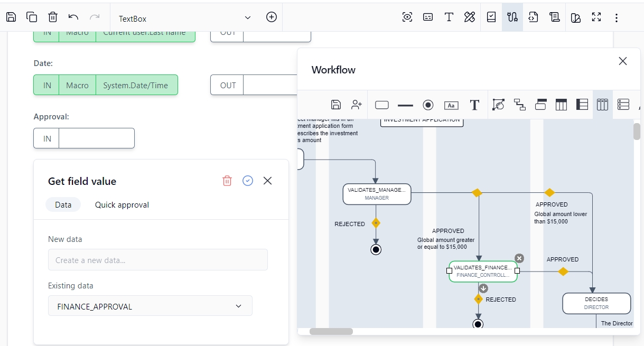Image resolution: width=644 pixels, height=346 pixels.
Task: Add a participant in the Workflow toolbar
Action: click(x=357, y=105)
